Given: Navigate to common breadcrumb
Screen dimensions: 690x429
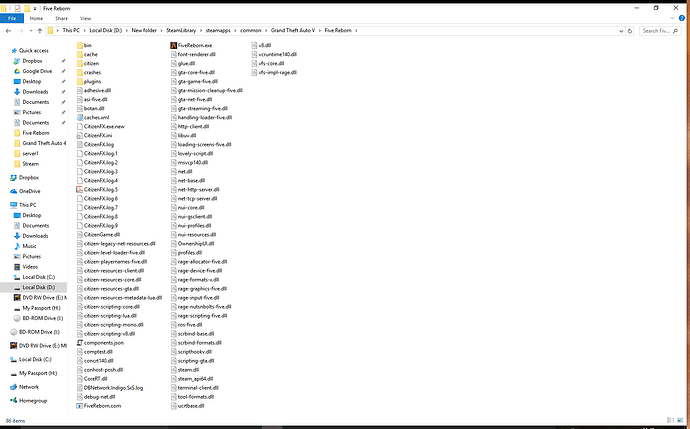Looking at the screenshot, I should 251,31.
